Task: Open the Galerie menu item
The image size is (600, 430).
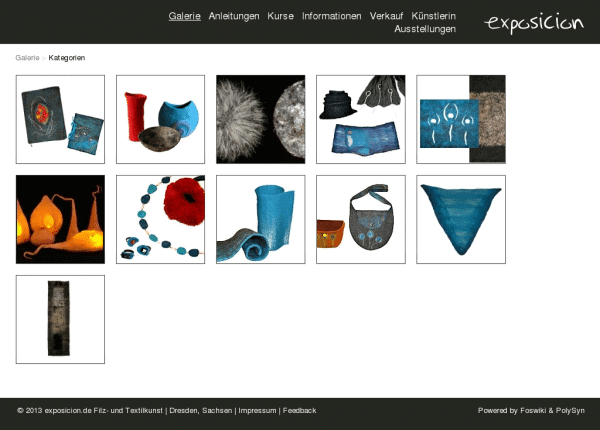Action: [184, 16]
